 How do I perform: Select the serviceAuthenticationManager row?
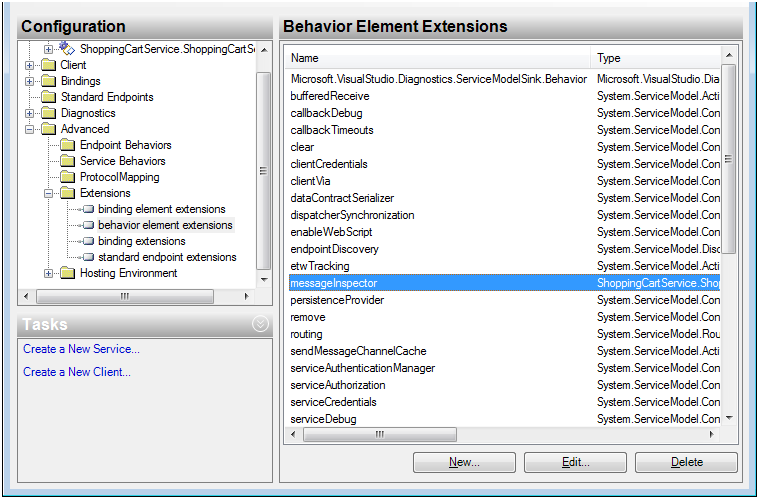pyautogui.click(x=504, y=368)
